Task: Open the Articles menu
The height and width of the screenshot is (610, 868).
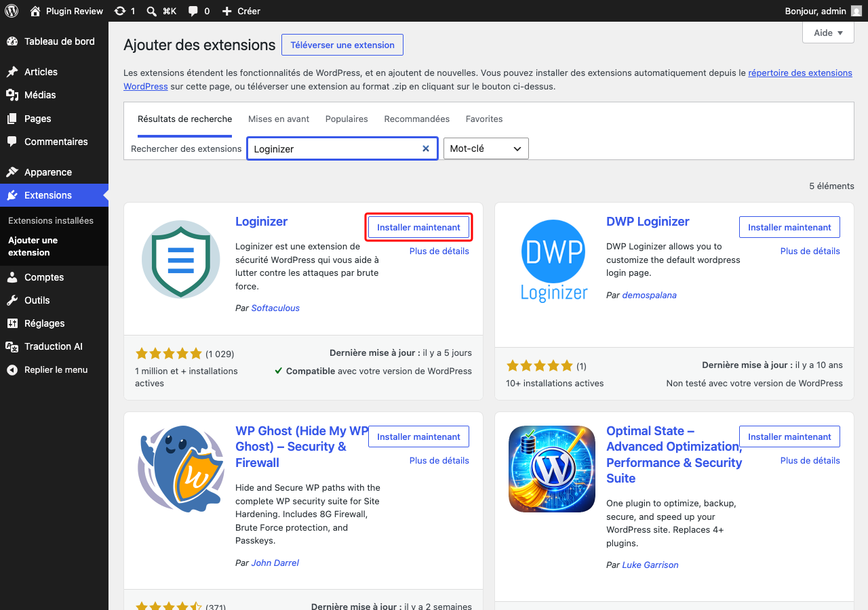Action: click(54, 72)
